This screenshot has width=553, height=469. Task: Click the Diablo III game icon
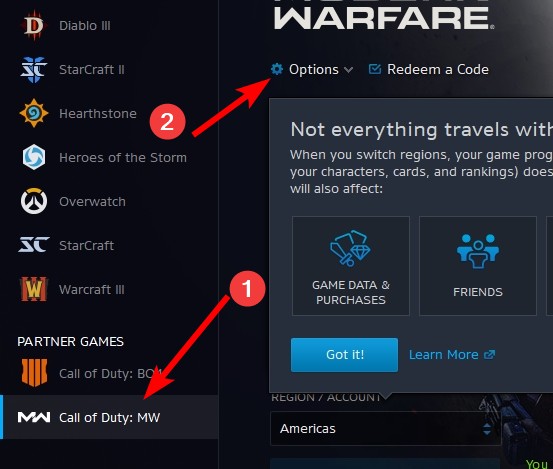point(34,25)
